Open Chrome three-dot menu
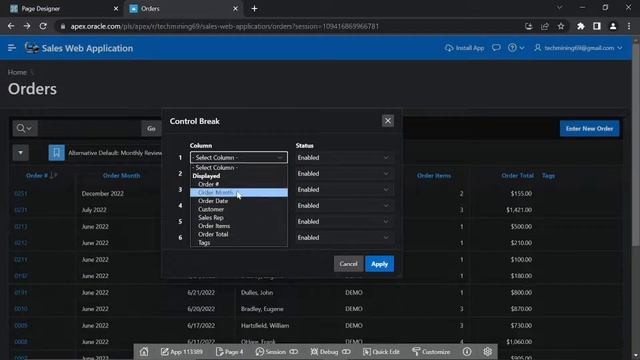 629,26
